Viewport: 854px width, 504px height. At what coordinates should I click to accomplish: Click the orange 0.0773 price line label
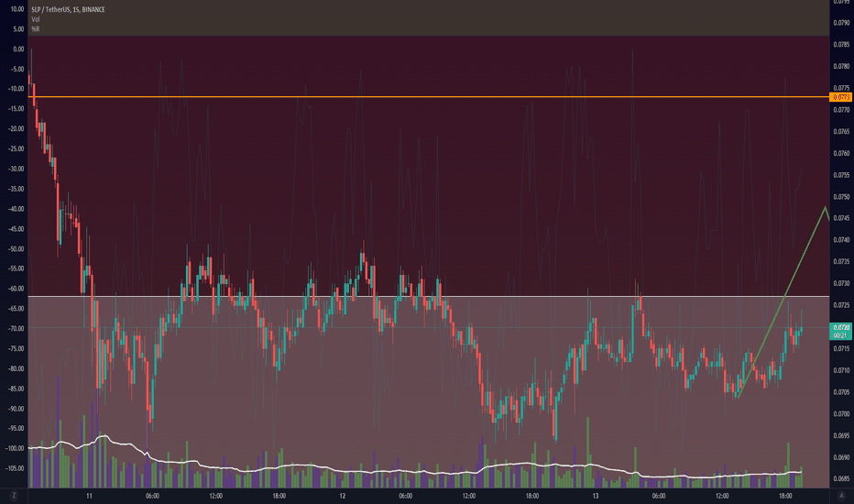click(841, 97)
